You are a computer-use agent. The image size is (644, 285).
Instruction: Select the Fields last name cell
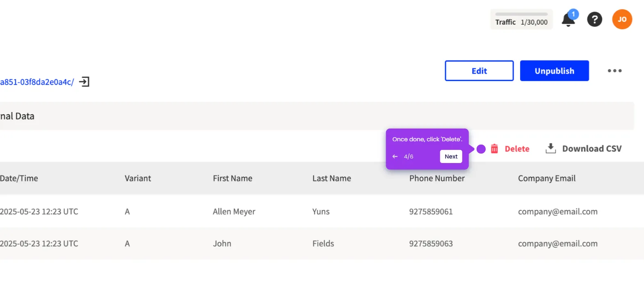[x=323, y=244]
